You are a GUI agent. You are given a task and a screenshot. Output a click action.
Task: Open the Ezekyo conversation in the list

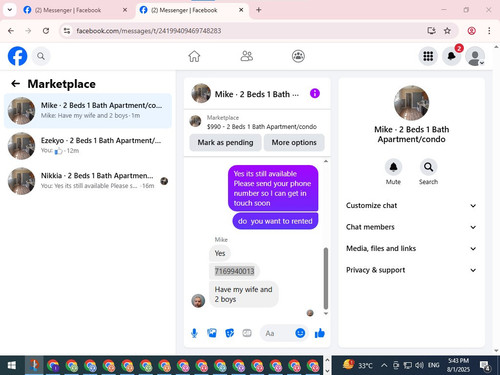click(x=88, y=146)
